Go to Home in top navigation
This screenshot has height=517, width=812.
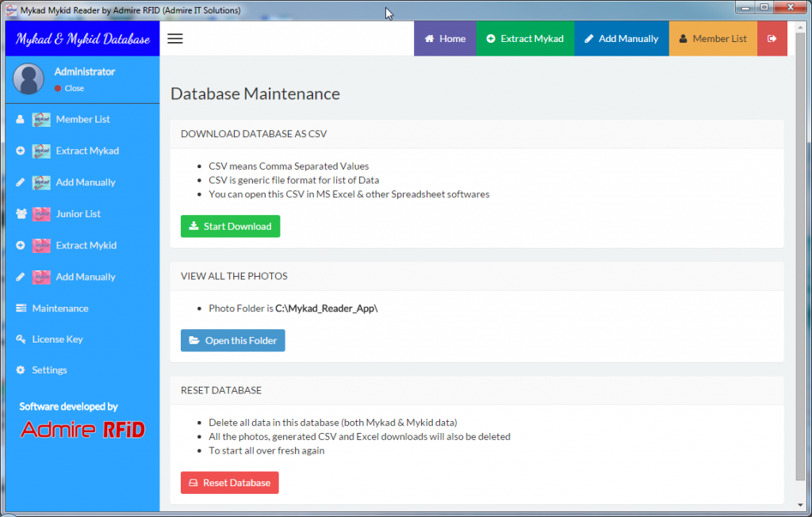[445, 39]
